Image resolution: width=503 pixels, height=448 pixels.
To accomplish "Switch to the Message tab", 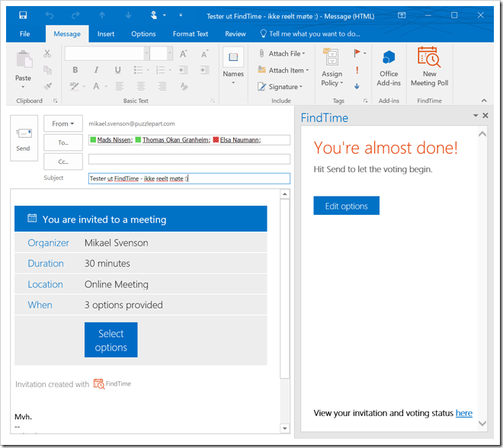I will (67, 34).
